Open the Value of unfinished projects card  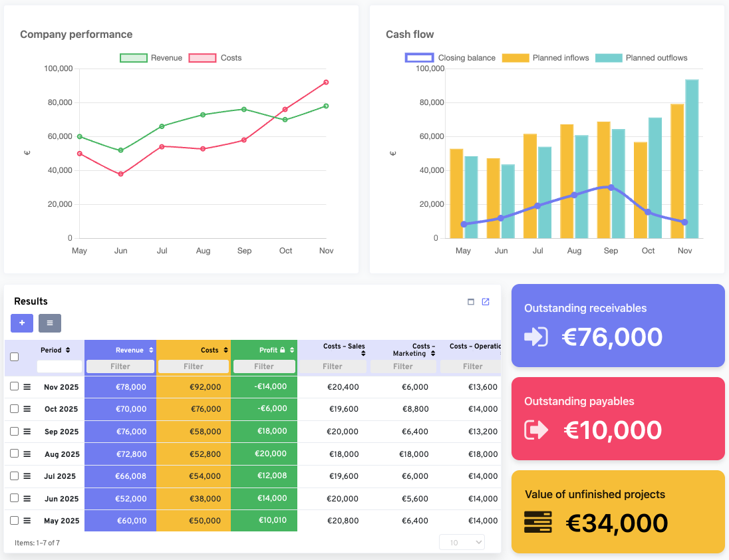click(618, 511)
